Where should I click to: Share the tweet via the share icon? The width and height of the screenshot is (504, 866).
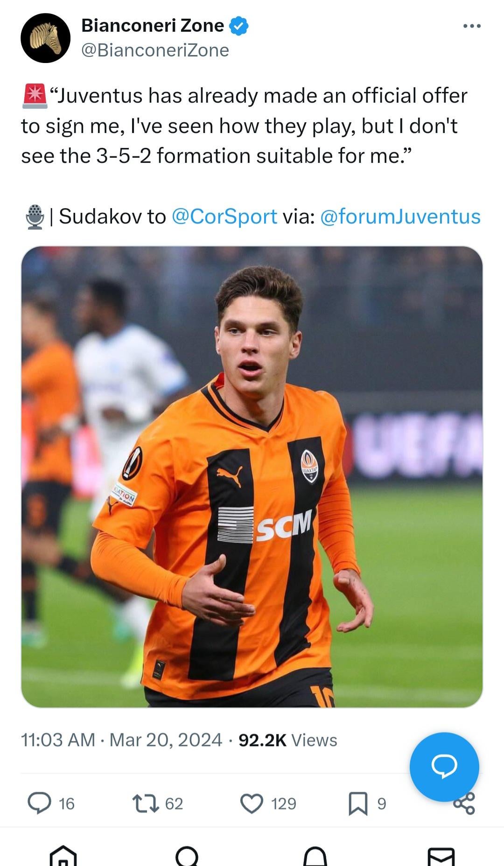464,803
